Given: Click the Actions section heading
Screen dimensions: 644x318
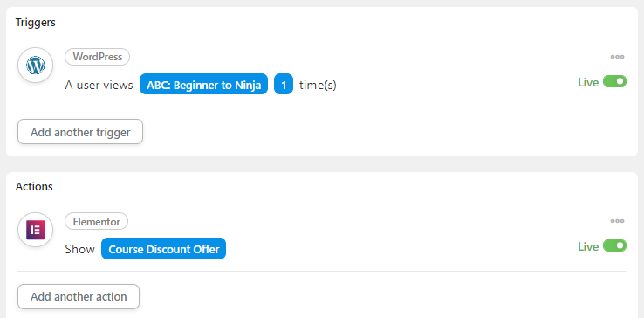Looking at the screenshot, I should [34, 187].
